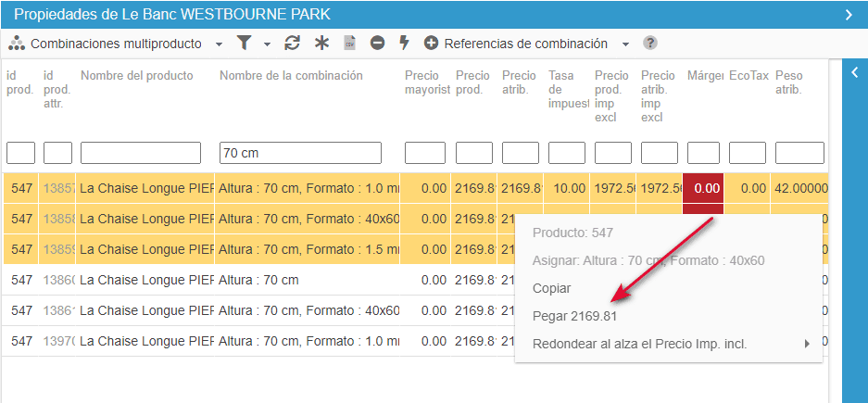The height and width of the screenshot is (403, 868).
Task: Click the left chevron on the blue sidebar
Action: (x=855, y=71)
